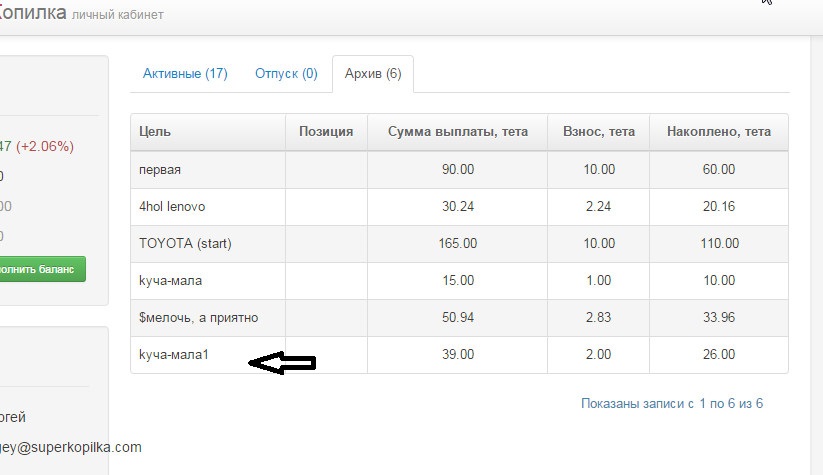Click contribution value 2.83
Viewport: 823px width, 475px height.
(598, 318)
